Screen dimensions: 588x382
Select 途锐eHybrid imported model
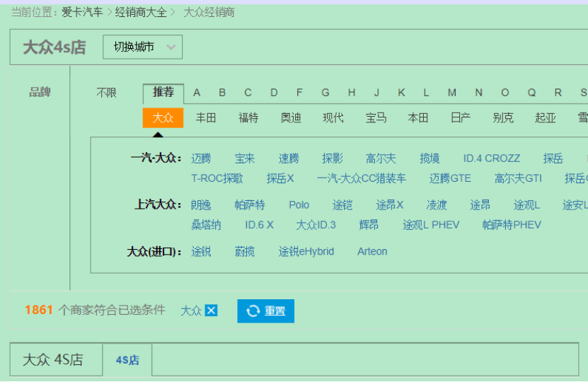coord(306,252)
